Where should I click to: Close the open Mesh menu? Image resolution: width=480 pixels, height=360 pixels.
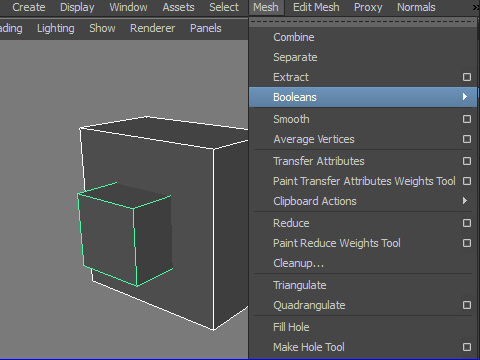(x=266, y=7)
